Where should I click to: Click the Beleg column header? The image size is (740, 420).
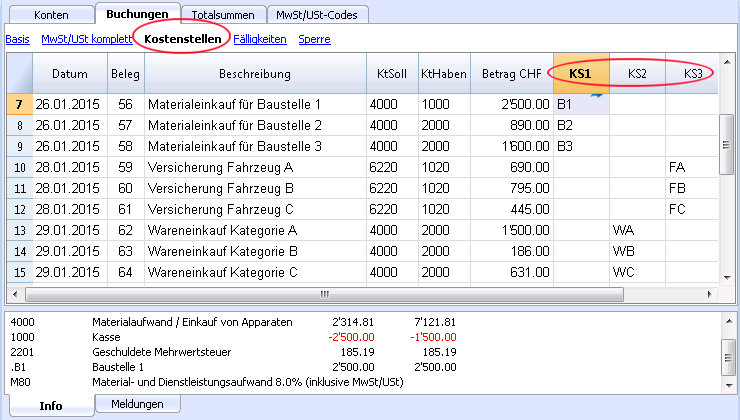click(126, 74)
